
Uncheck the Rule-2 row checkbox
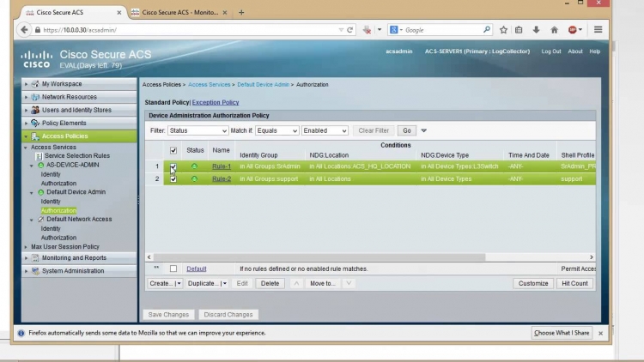click(x=173, y=179)
